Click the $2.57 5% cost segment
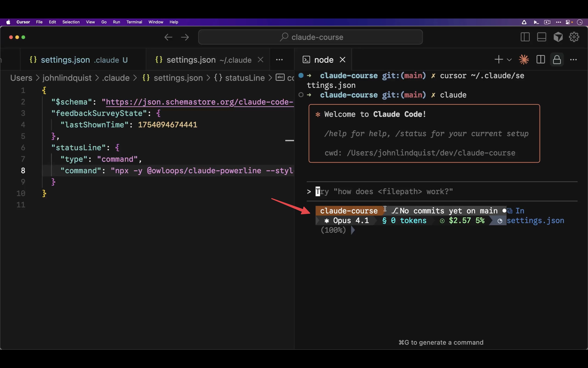The height and width of the screenshot is (368, 588). click(462, 220)
